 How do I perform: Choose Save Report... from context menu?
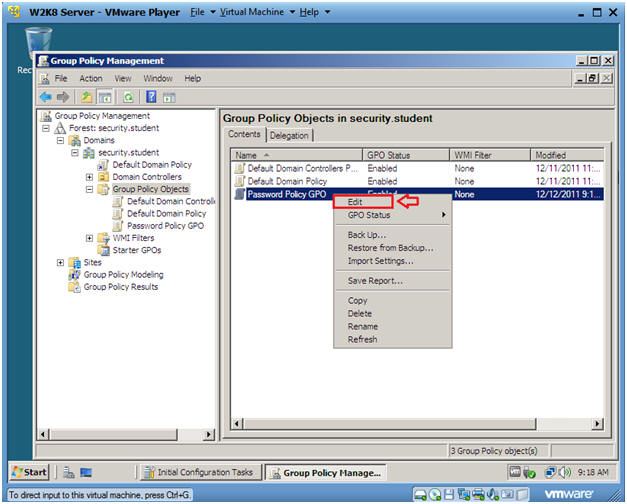point(392,281)
